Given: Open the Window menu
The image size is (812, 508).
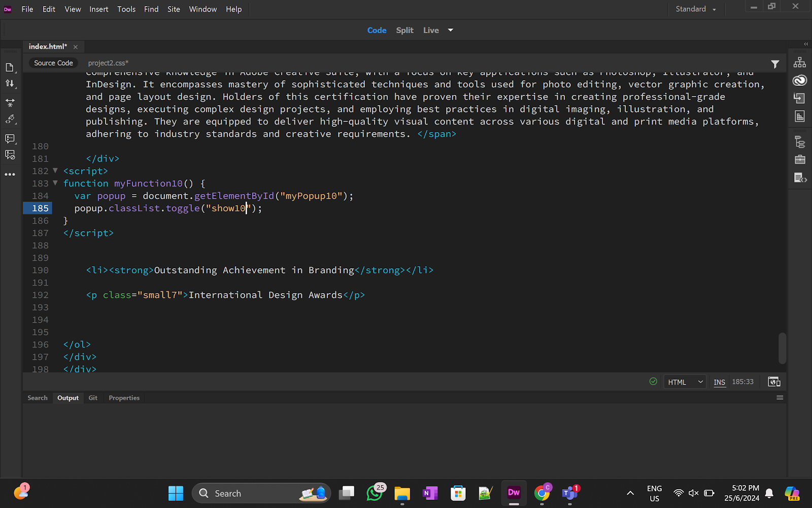Looking at the screenshot, I should tap(203, 9).
